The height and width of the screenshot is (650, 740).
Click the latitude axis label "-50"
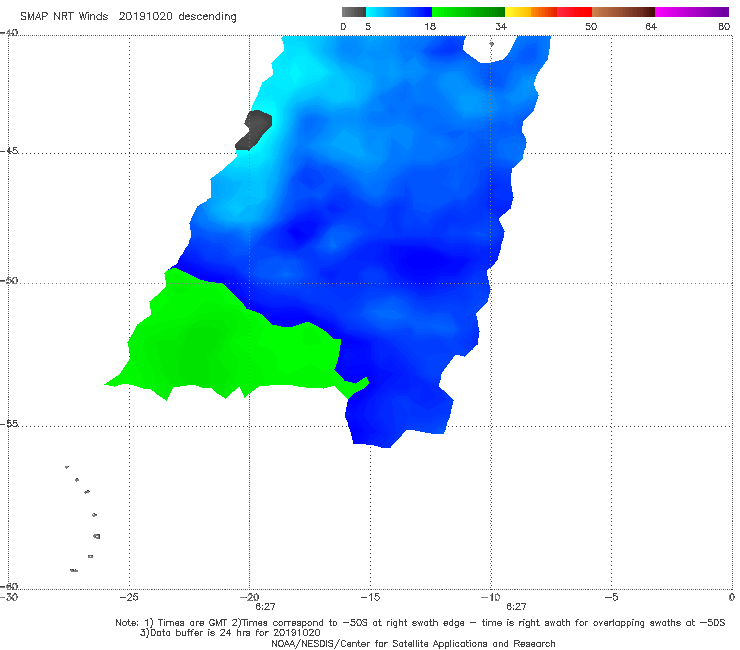coord(9,280)
